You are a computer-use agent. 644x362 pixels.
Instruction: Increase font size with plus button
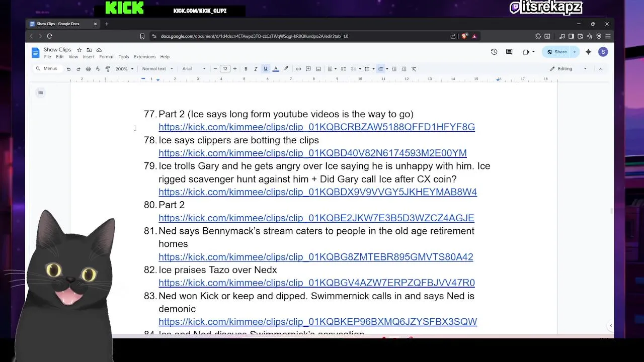[x=234, y=69]
